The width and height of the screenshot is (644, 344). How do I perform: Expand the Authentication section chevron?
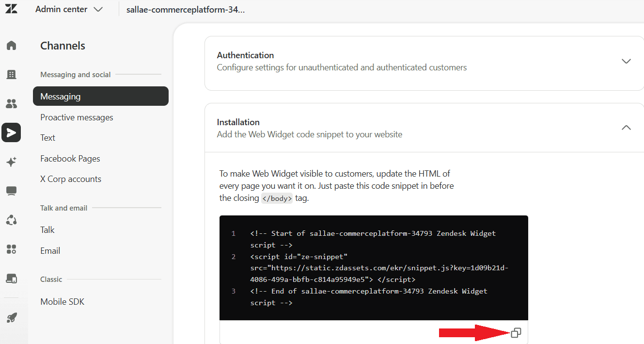626,61
